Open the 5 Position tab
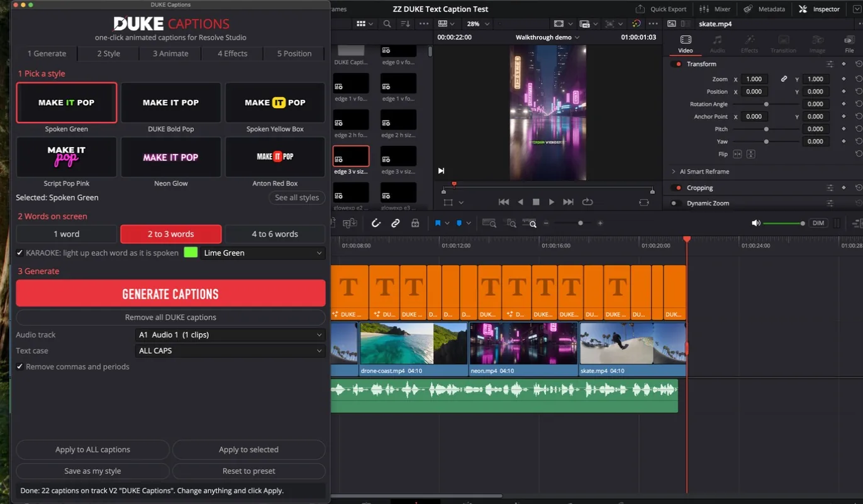Image resolution: width=863 pixels, height=504 pixels. coord(294,53)
